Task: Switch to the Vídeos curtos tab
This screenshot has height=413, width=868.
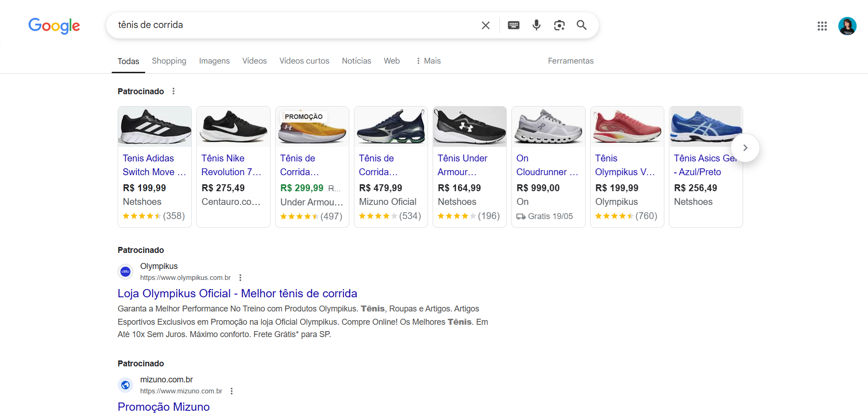Action: click(304, 61)
